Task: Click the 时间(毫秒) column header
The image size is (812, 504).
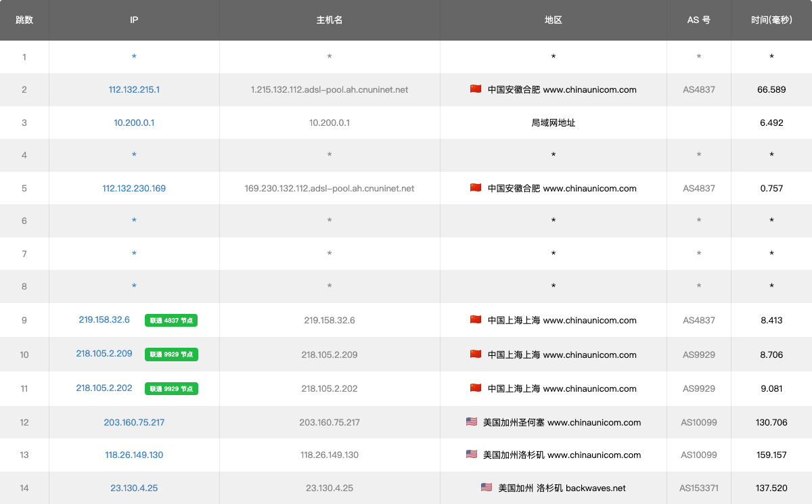Action: click(x=771, y=20)
